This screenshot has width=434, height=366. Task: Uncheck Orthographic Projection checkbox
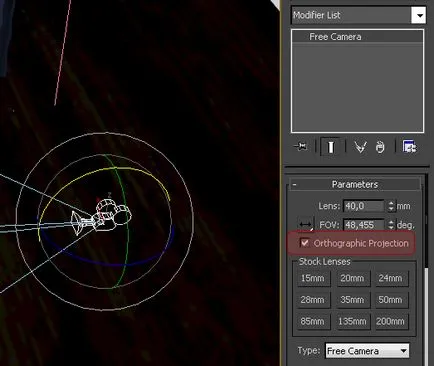(305, 242)
